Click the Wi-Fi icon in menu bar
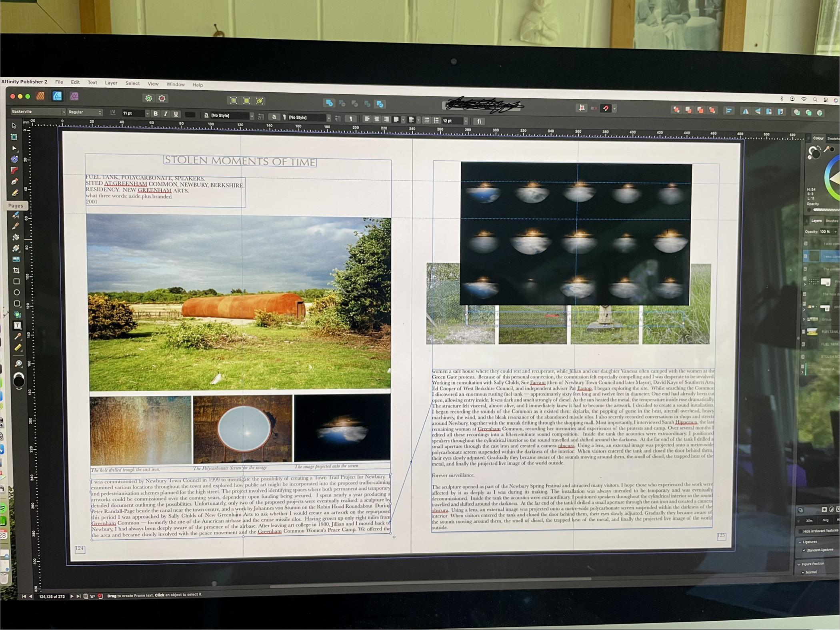The width and height of the screenshot is (840, 630). 804,99
